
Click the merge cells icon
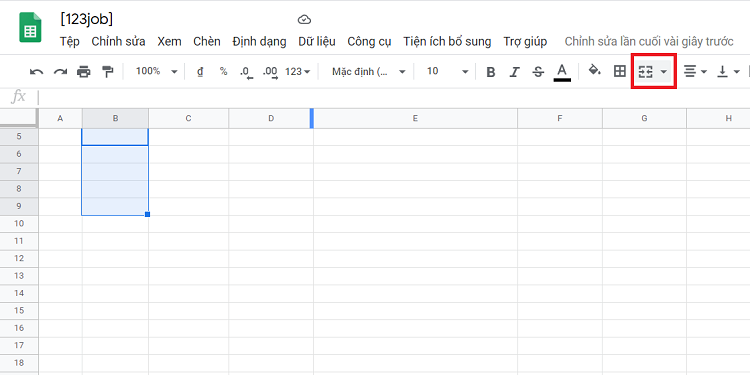(x=646, y=72)
